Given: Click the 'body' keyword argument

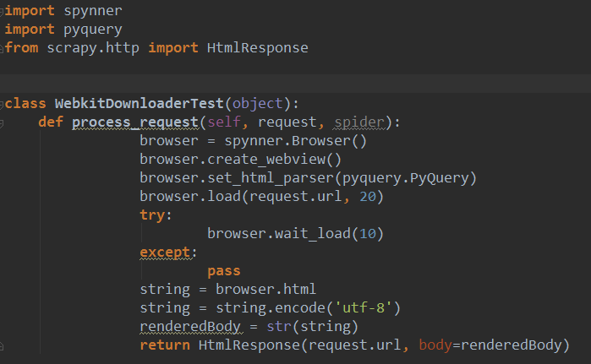Looking at the screenshot, I should coord(435,345).
